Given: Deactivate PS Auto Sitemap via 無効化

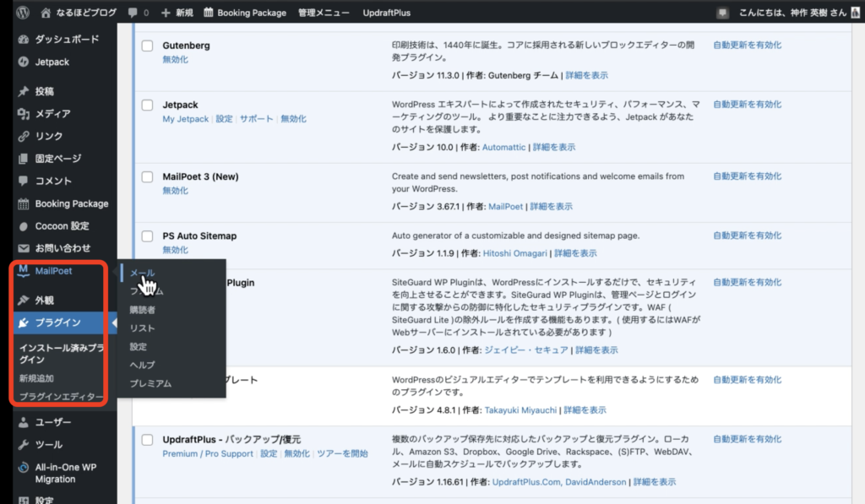Looking at the screenshot, I should [x=176, y=250].
